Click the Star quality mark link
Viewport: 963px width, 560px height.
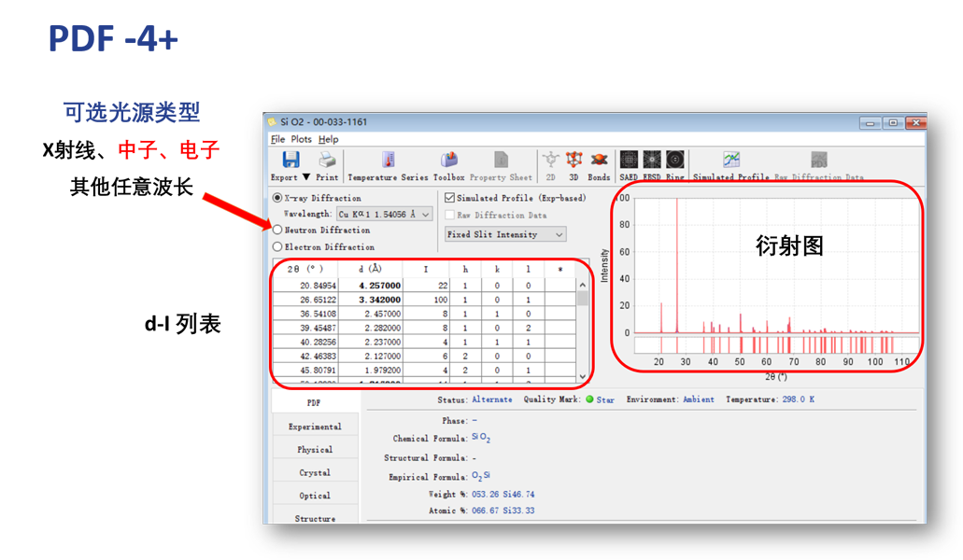pos(605,399)
